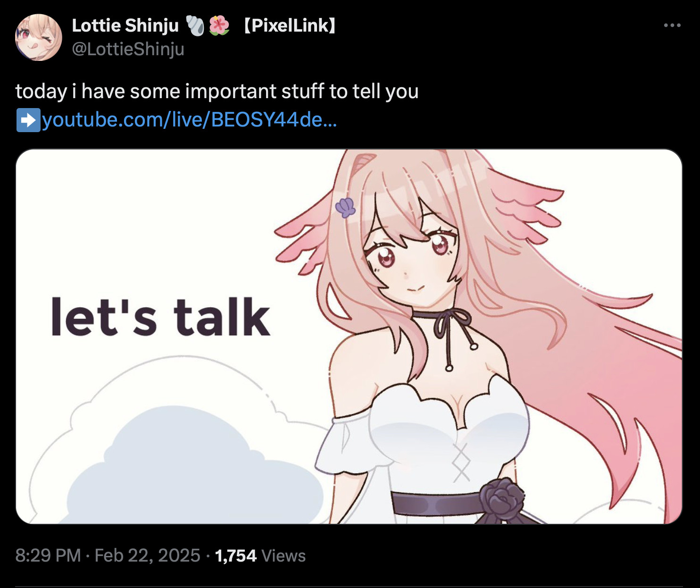The height and width of the screenshot is (588, 700).
Task: Open the let's talk thumbnail image
Action: tap(349, 336)
